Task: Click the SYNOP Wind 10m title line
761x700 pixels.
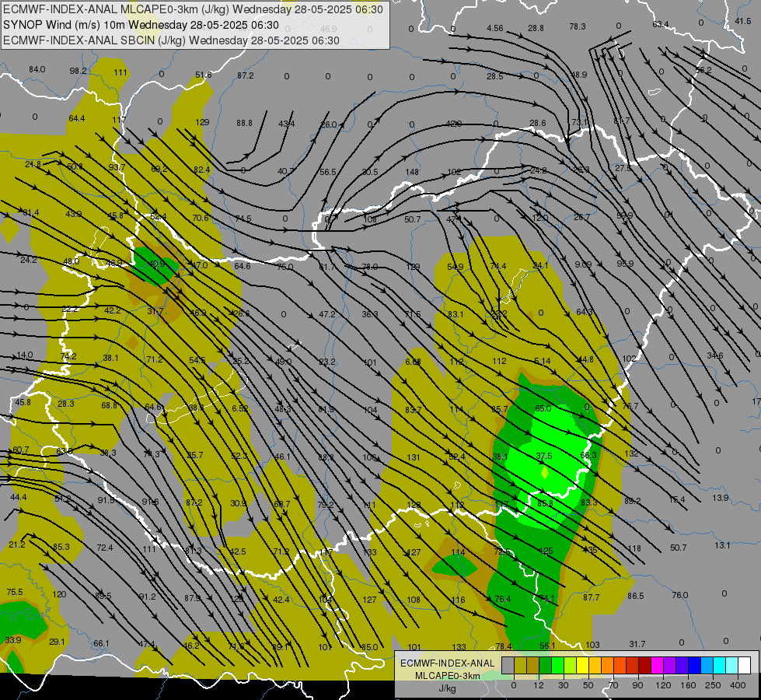Action: [141, 25]
